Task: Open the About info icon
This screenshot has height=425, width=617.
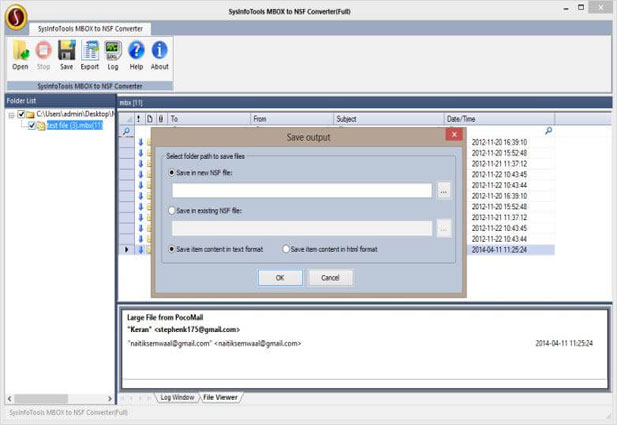Action: [159, 55]
